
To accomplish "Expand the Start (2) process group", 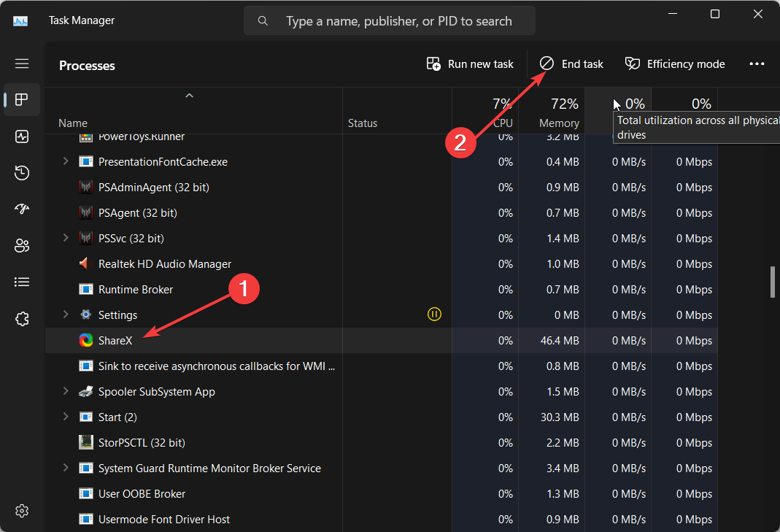I will [65, 417].
